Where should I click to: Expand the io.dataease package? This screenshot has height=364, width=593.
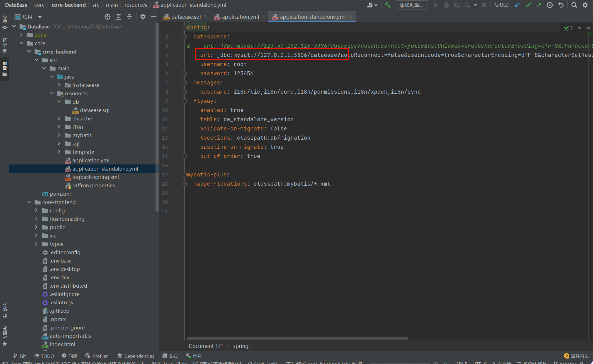click(x=59, y=85)
